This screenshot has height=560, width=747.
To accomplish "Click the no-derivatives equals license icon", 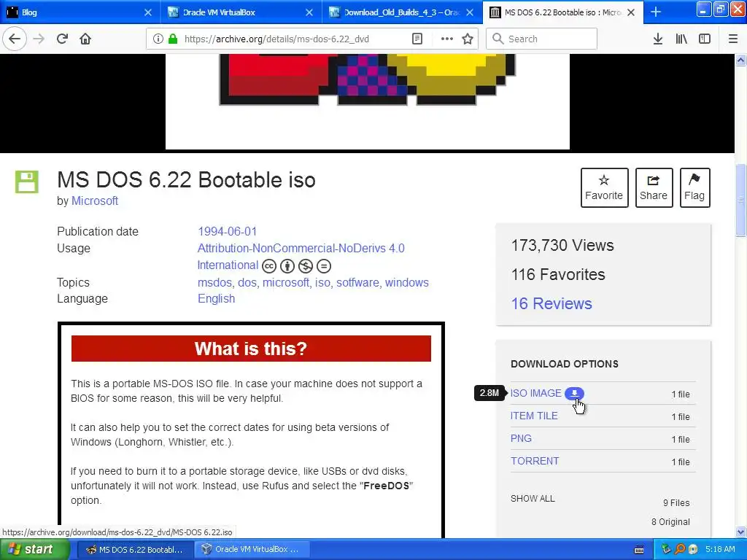I will (x=323, y=266).
